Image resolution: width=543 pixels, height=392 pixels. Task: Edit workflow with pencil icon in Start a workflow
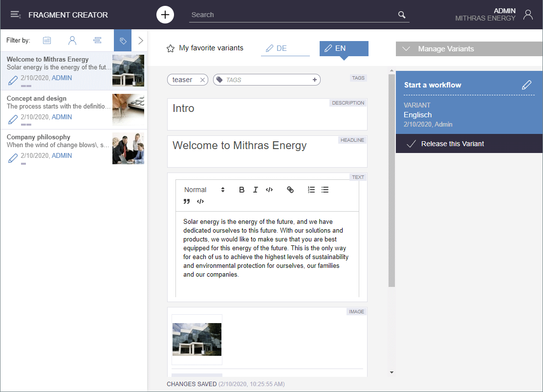(x=526, y=85)
